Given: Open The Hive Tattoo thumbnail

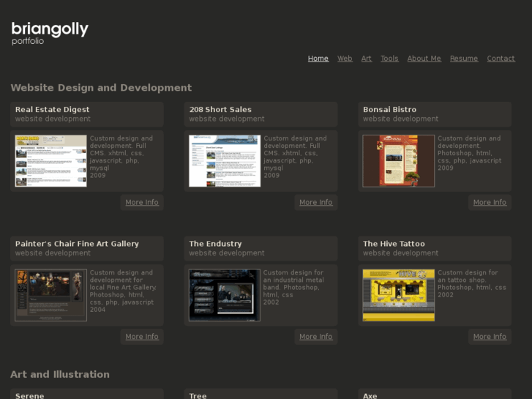Looking at the screenshot, I should point(399,295).
